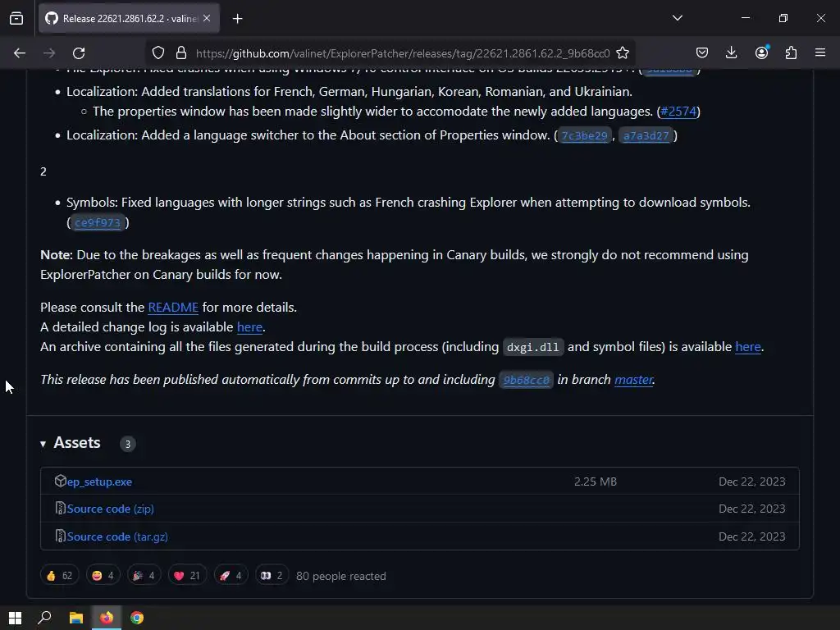Screen dimensions: 840x630
Task: Click the forward navigation arrow
Action: click(49, 53)
